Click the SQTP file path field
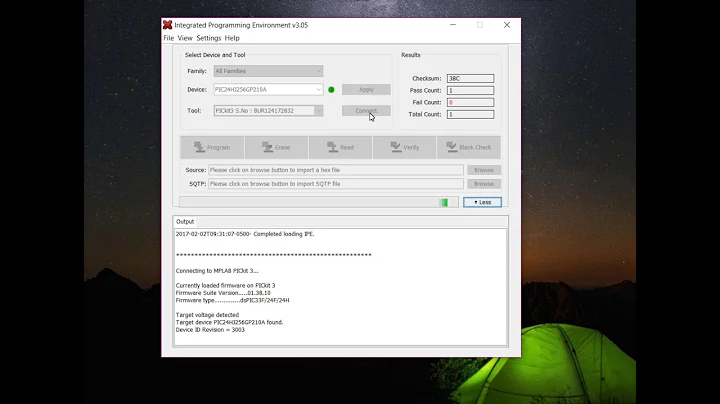Viewport: 720px width, 404px height. 336,184
